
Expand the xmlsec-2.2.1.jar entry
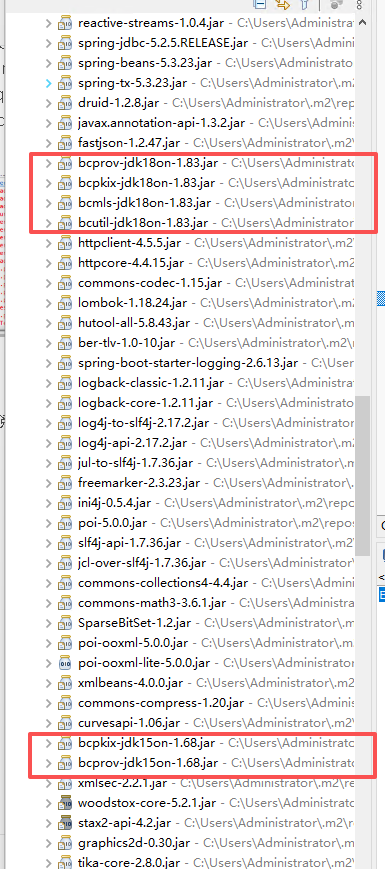pyautogui.click(x=48, y=783)
